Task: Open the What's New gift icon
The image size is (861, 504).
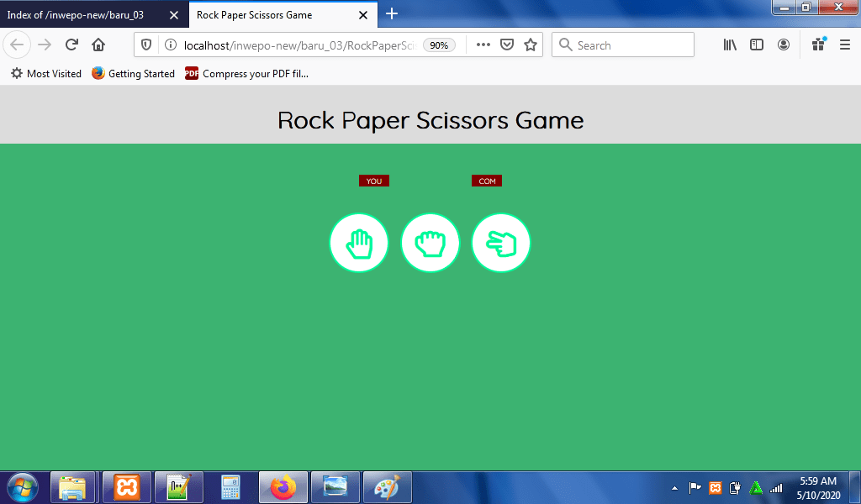Action: tap(819, 45)
